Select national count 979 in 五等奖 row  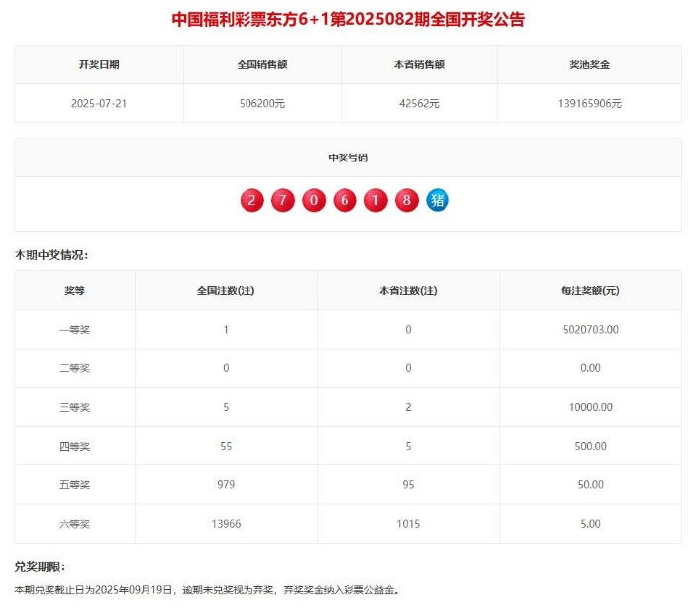(226, 484)
